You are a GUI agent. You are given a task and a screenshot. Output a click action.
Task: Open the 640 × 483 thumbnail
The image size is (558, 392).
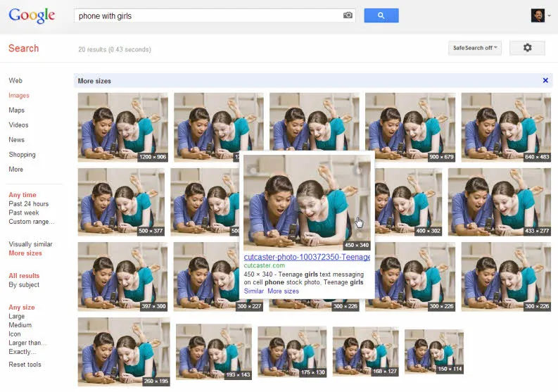point(506,127)
